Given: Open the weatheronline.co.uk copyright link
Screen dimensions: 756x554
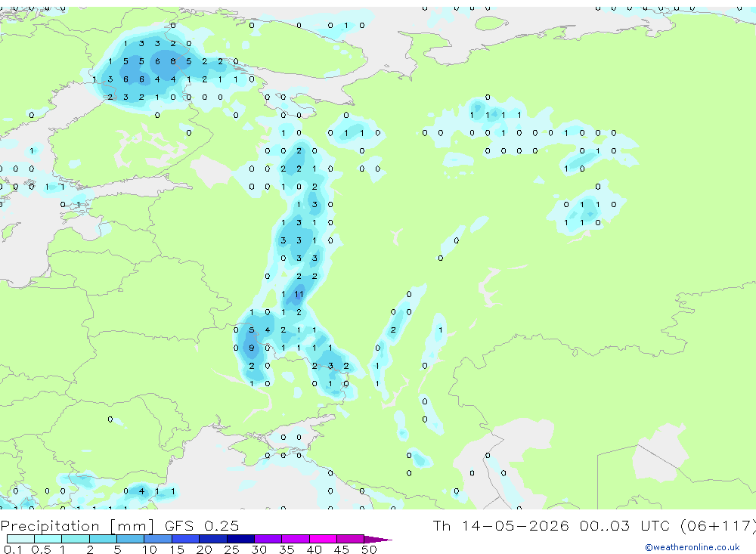Looking at the screenshot, I should pos(692,547).
